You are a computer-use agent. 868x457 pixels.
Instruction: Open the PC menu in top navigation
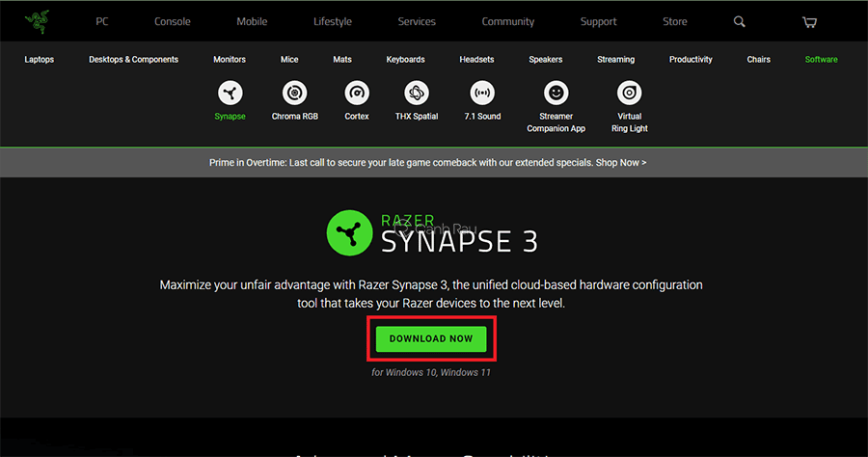coord(102,21)
